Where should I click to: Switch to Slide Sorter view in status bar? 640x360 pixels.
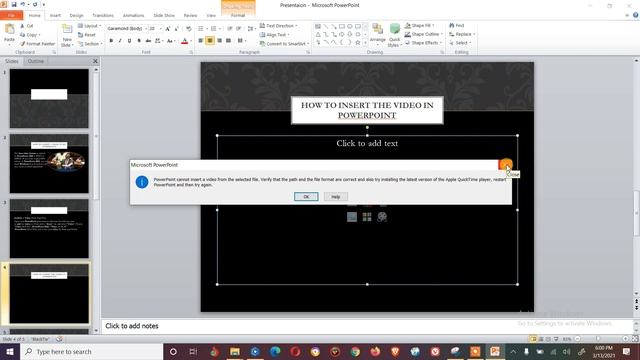pyautogui.click(x=541, y=339)
